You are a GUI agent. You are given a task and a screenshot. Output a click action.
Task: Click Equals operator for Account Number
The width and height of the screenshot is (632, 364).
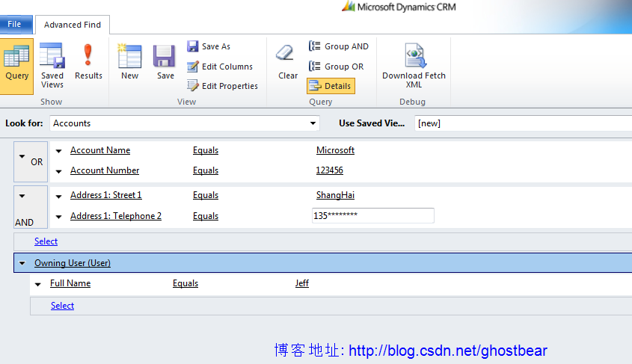tap(206, 170)
